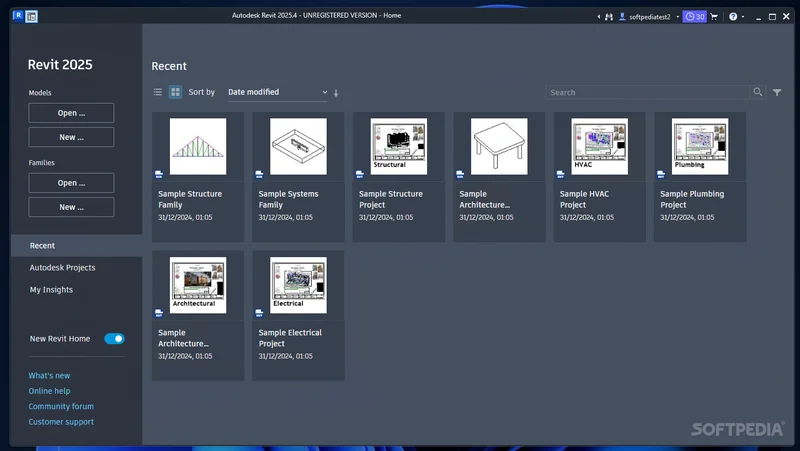Open the Structural project thumbnail
This screenshot has height=451, width=800.
[399, 146]
